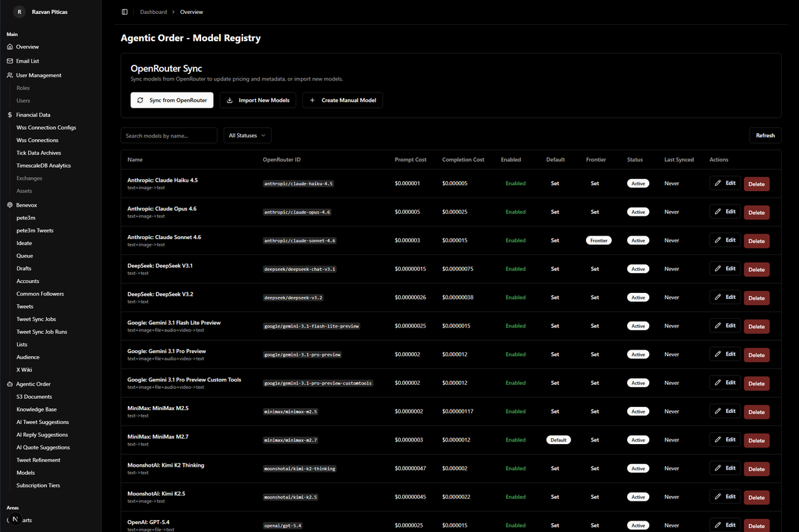Set Claude Haiku 4.5 as default
Screen dimensions: 799x532
(x=555, y=184)
